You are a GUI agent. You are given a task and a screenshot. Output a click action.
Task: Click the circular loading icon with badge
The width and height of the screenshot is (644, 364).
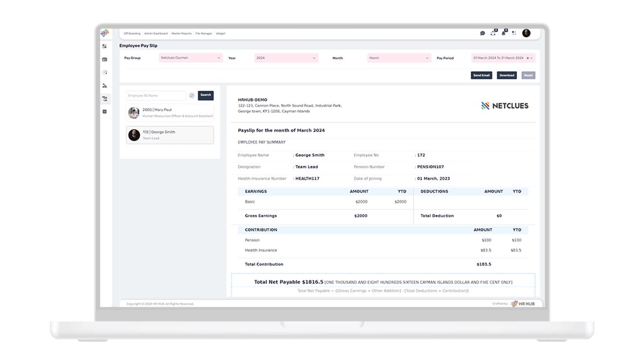click(493, 33)
